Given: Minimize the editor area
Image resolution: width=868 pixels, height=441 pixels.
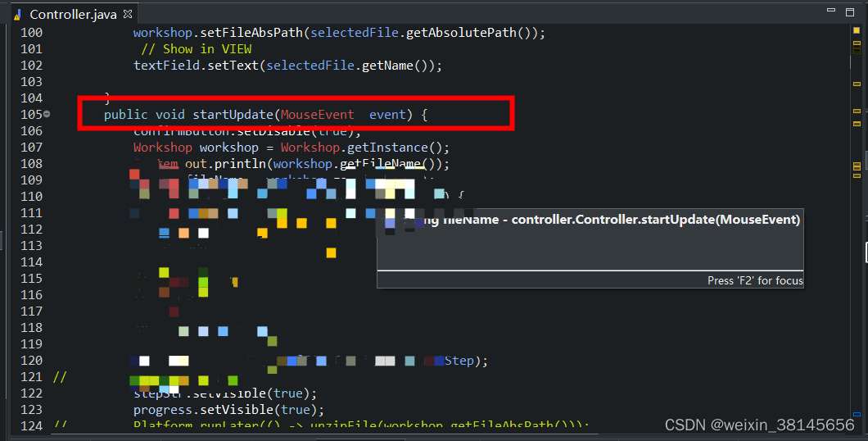Looking at the screenshot, I should 830,11.
